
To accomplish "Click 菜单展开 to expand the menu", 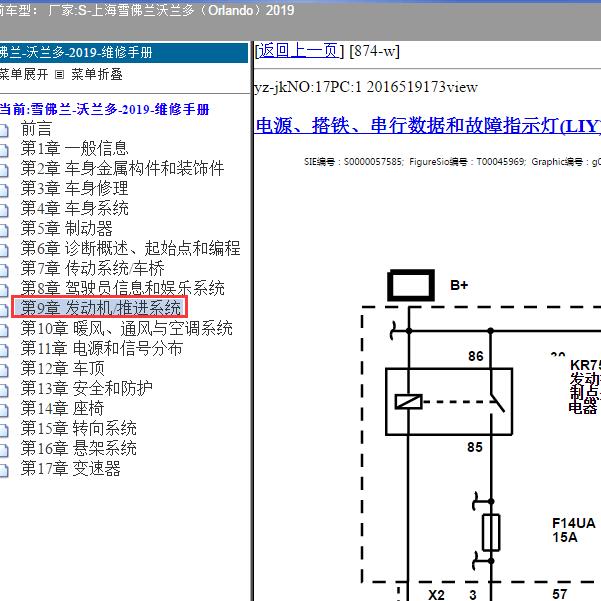I will tap(24, 74).
